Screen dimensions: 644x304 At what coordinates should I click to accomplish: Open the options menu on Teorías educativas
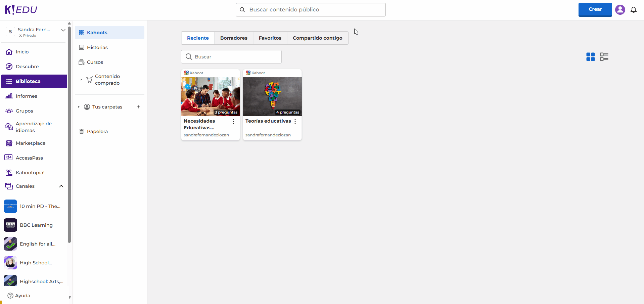point(295,122)
